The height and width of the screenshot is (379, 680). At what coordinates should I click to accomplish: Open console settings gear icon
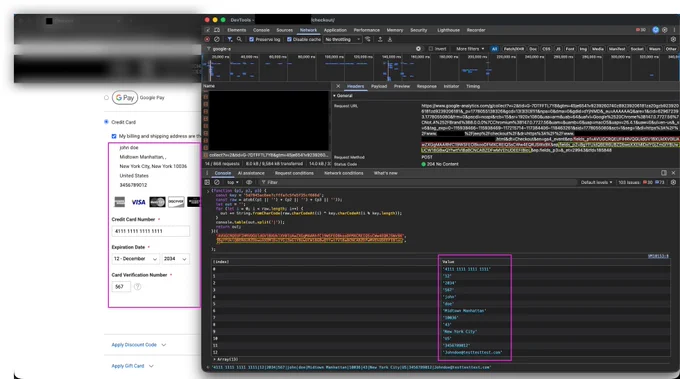tap(673, 183)
